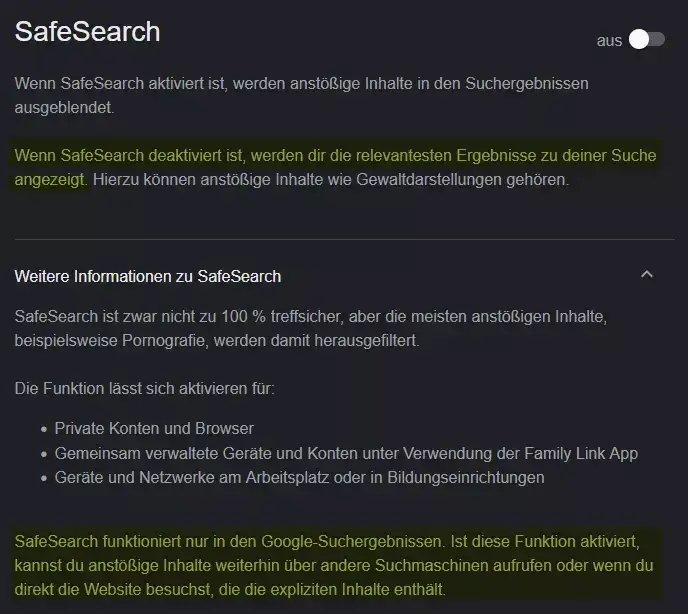Toggle the SafeSearch switch on

click(x=647, y=40)
